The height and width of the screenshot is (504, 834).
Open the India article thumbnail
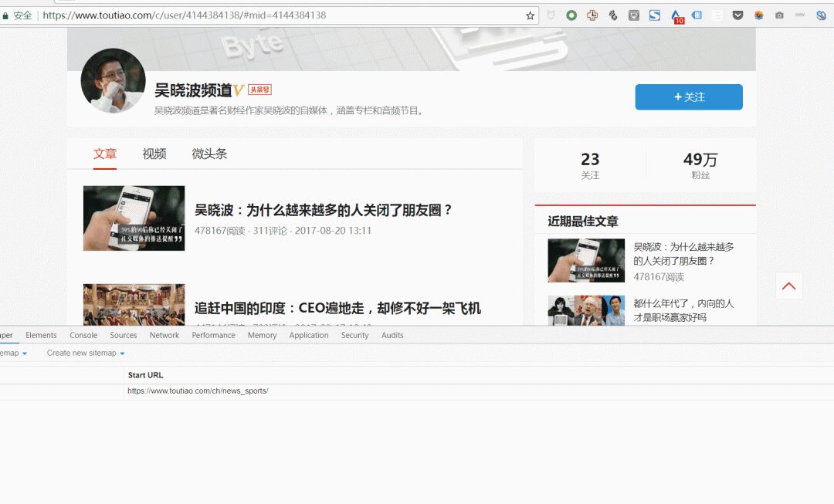point(134,304)
